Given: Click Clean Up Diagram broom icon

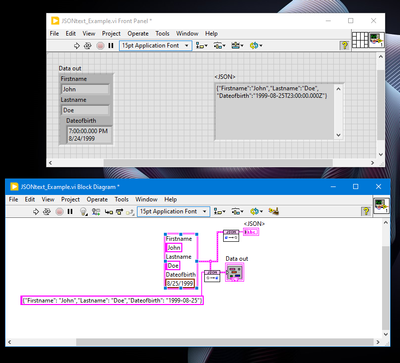Looking at the screenshot, I should coord(274,211).
